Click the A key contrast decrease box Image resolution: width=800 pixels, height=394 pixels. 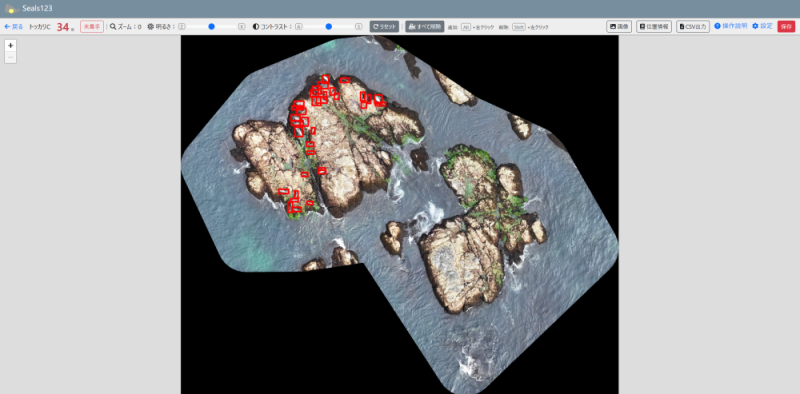click(298, 27)
